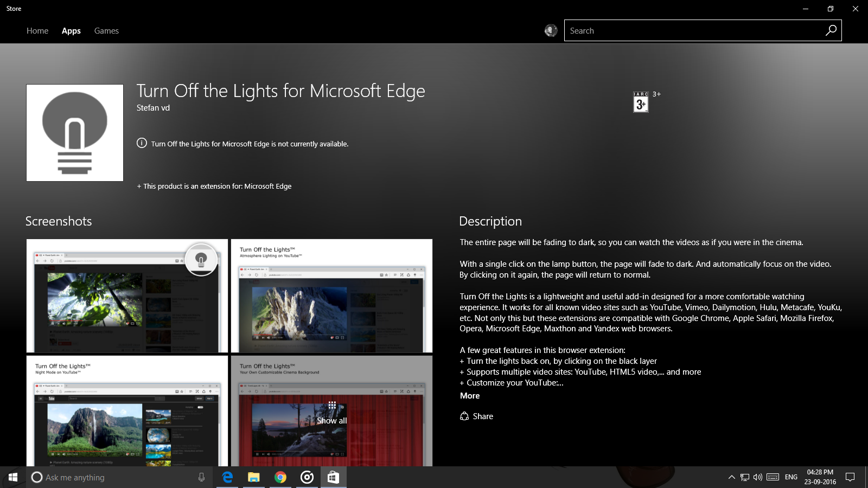This screenshot has height=488, width=868.
Task: Open the Turn Off the Lights app logo
Action: coord(75,133)
